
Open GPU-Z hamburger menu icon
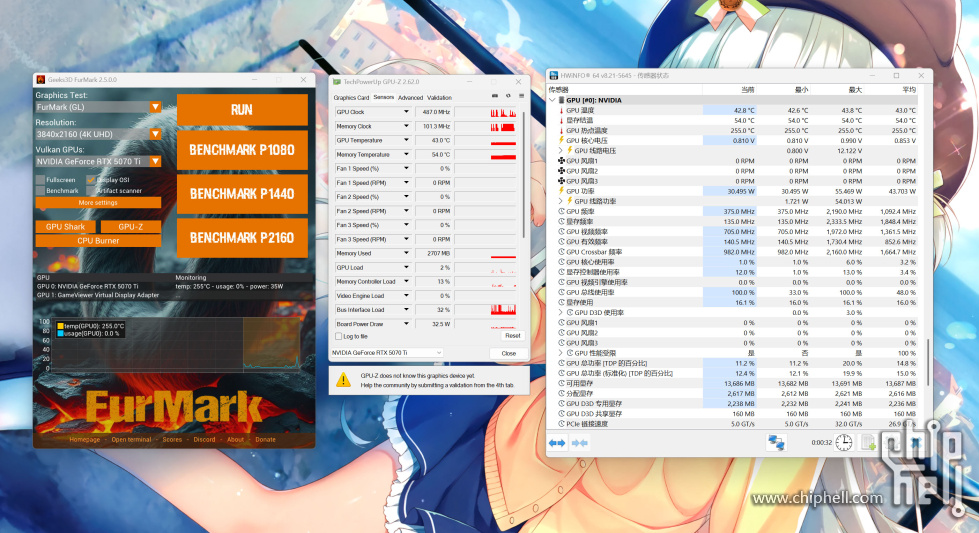click(x=521, y=96)
